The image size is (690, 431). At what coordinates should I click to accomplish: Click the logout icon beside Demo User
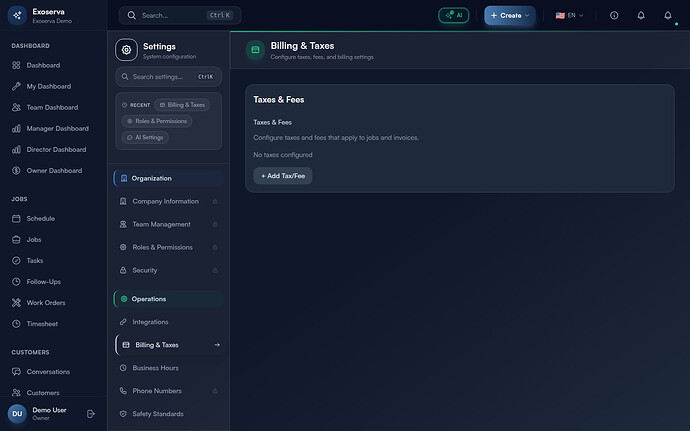coord(91,414)
